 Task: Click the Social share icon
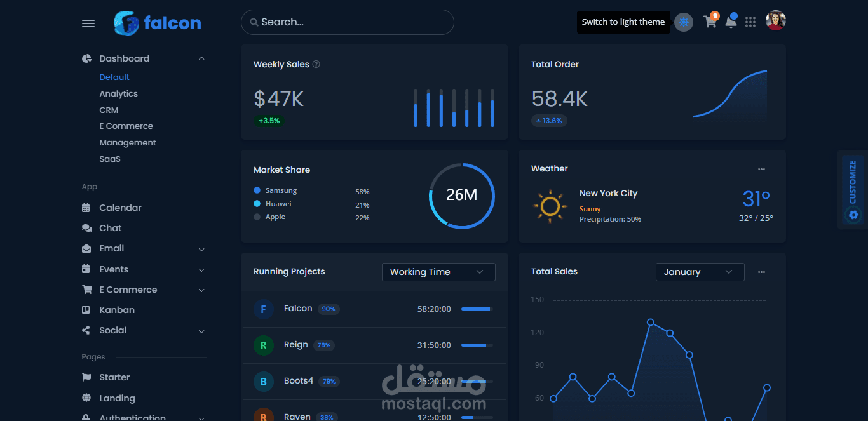[86, 330]
